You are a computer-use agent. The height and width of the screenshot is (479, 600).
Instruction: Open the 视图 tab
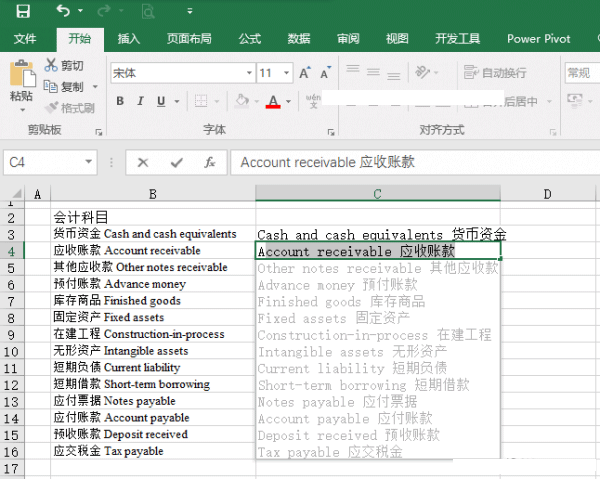[x=397, y=39]
